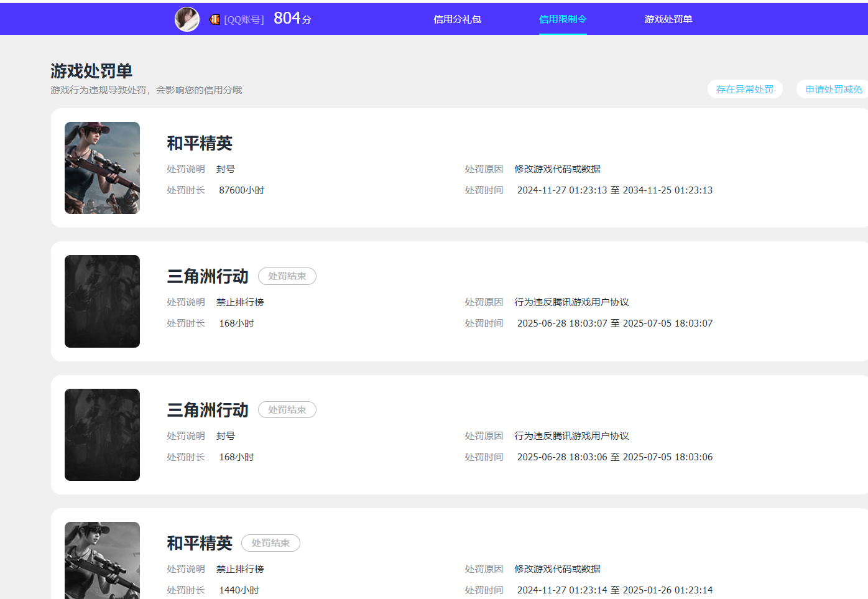The image size is (868, 599).
Task: Open the 三角洲行动 title link
Action: [207, 276]
